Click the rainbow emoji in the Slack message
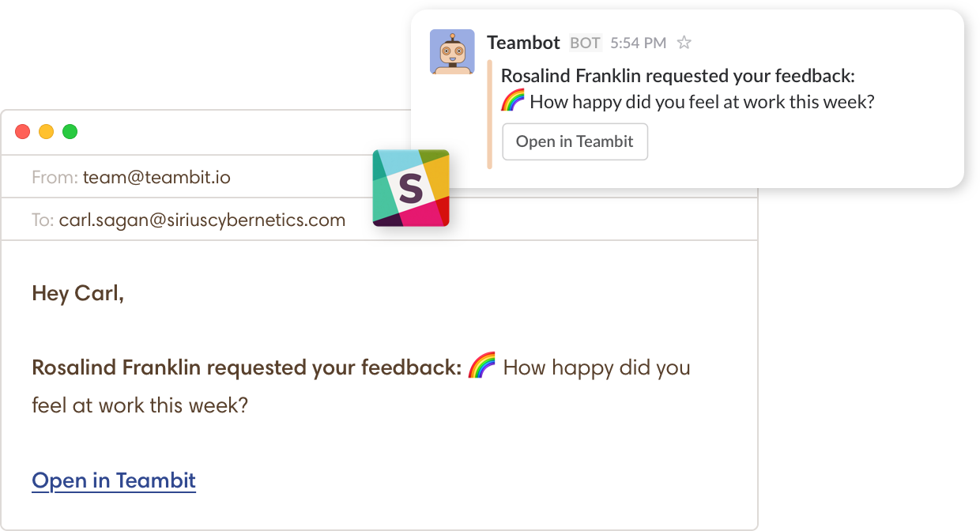This screenshot has height=531, width=980. coord(513,101)
